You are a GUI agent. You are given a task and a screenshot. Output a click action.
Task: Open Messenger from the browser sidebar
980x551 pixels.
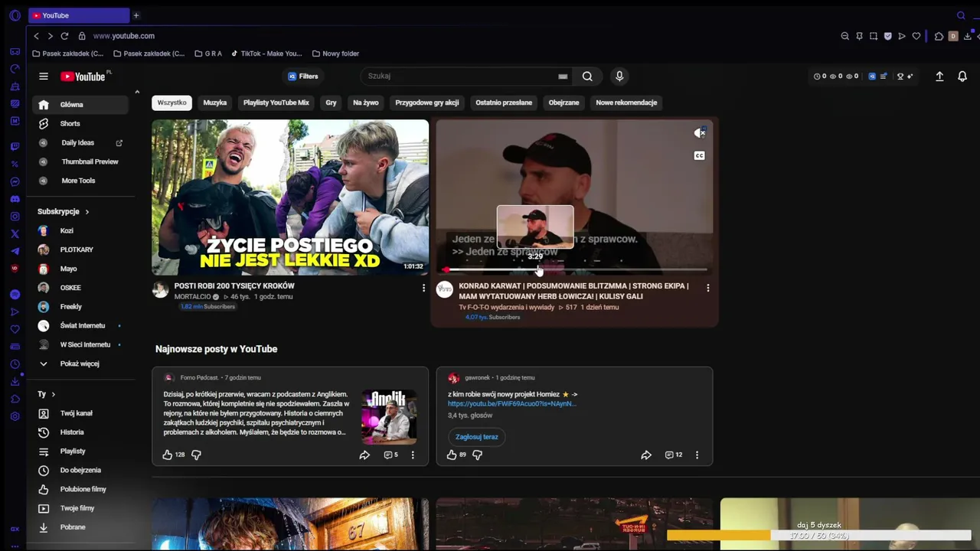tap(15, 181)
